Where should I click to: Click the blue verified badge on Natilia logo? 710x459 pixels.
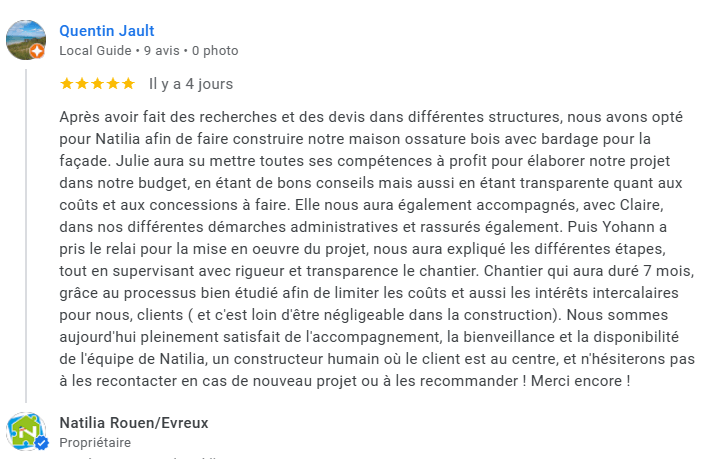click(41, 442)
